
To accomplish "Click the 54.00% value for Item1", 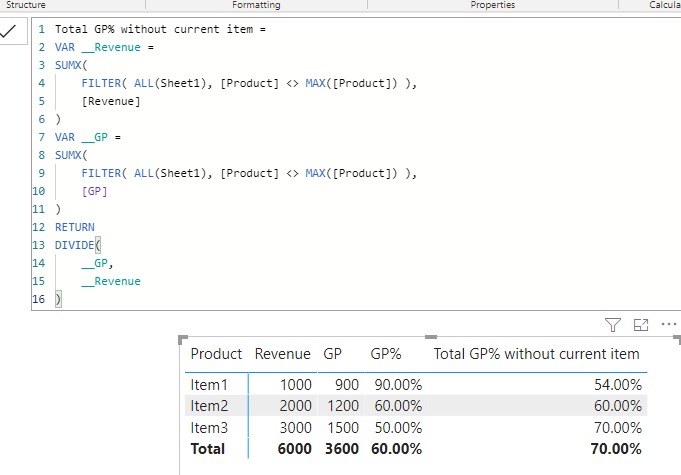I will click(618, 385).
